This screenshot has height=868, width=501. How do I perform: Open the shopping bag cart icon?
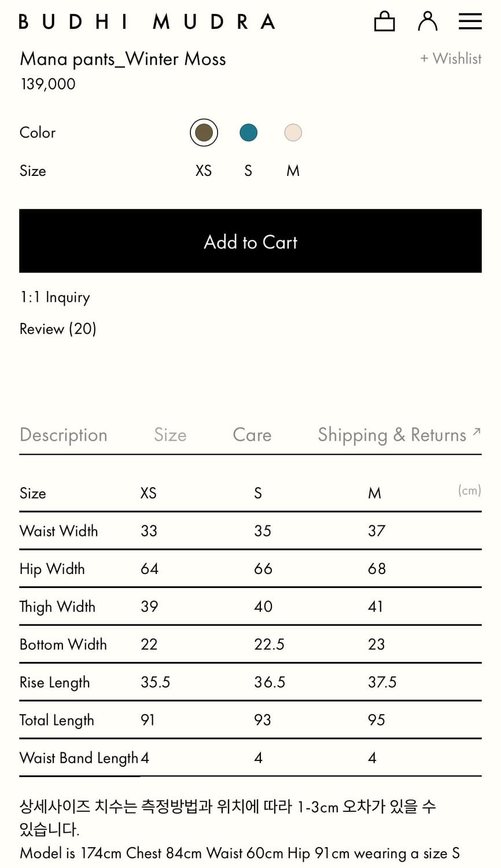click(384, 21)
